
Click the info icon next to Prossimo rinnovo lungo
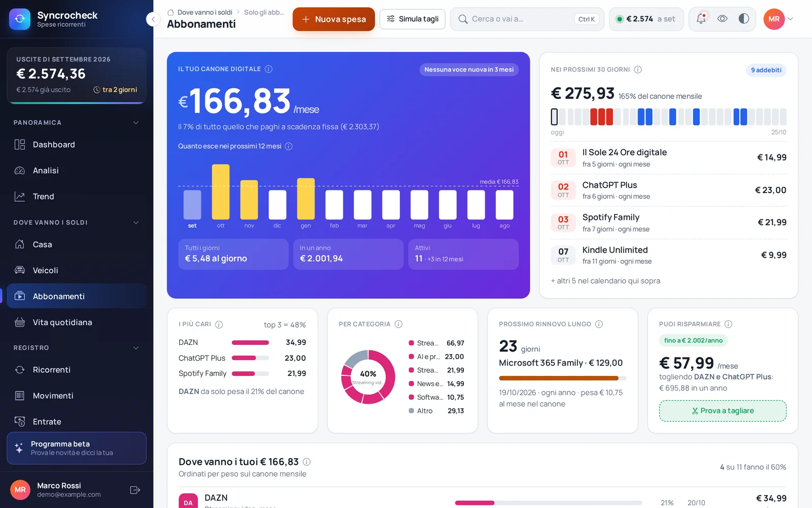tap(599, 324)
